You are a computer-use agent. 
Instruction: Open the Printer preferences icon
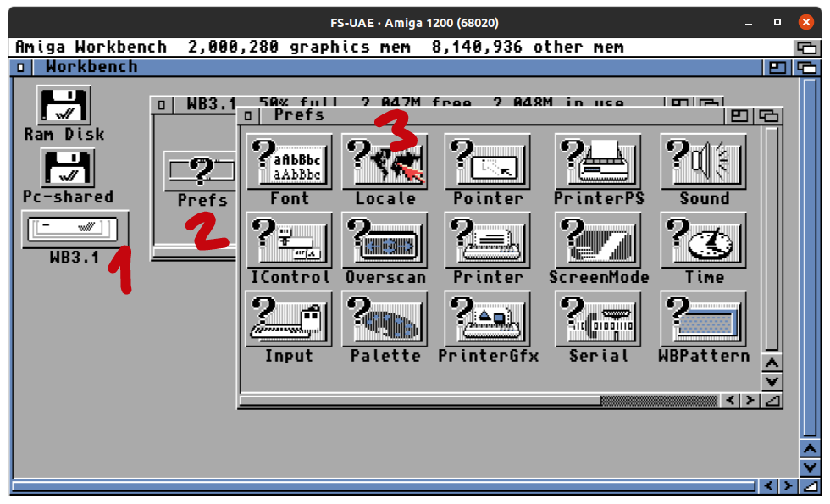[x=488, y=240]
